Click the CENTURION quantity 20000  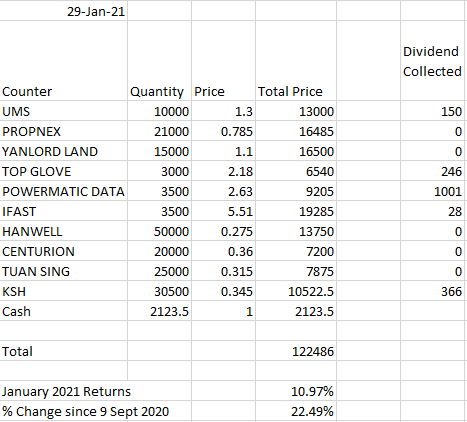click(159, 251)
